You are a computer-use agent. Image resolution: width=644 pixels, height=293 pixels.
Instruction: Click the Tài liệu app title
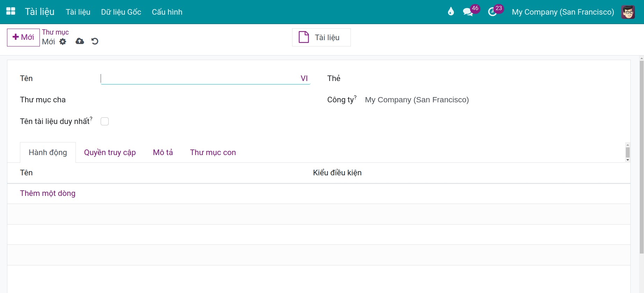click(x=39, y=12)
